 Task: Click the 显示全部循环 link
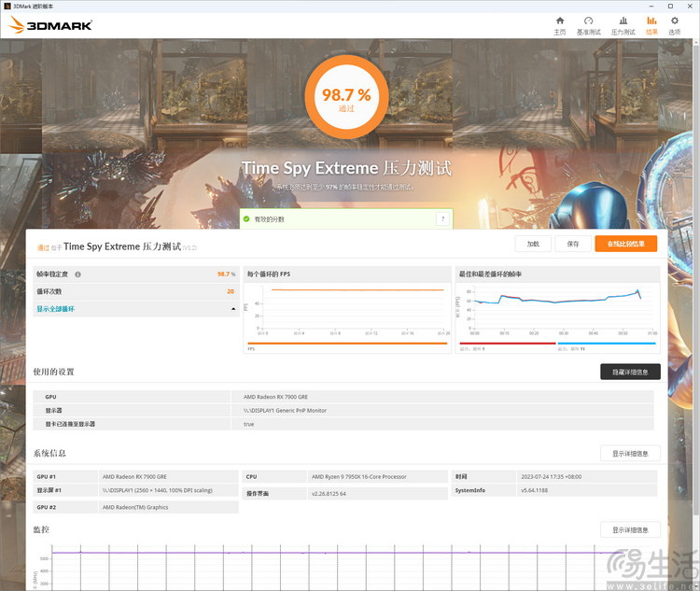[55, 309]
